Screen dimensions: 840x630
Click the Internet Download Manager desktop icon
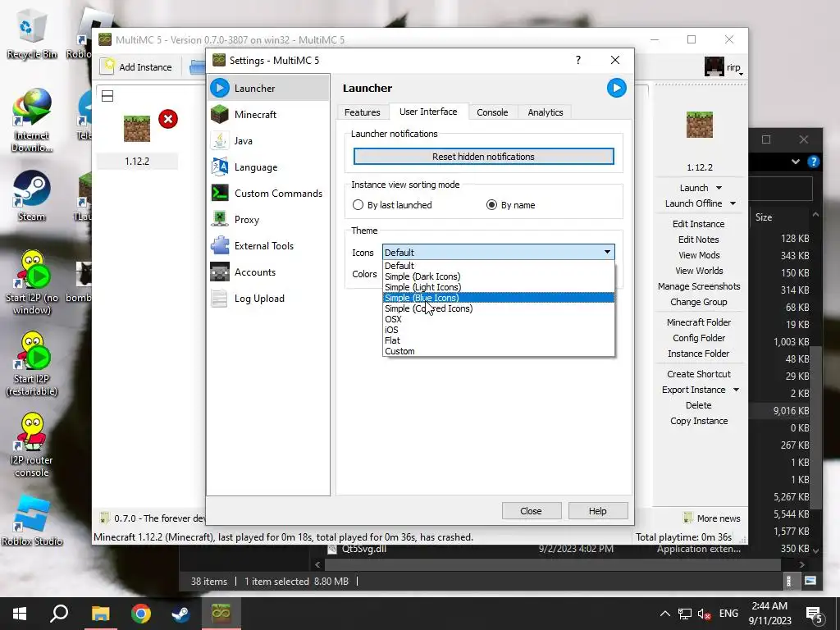point(32,120)
